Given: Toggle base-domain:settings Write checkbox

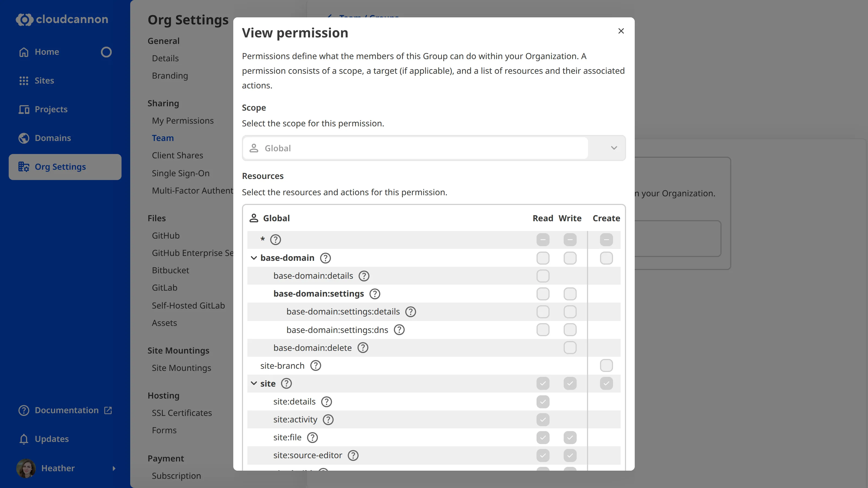Looking at the screenshot, I should pyautogui.click(x=570, y=294).
